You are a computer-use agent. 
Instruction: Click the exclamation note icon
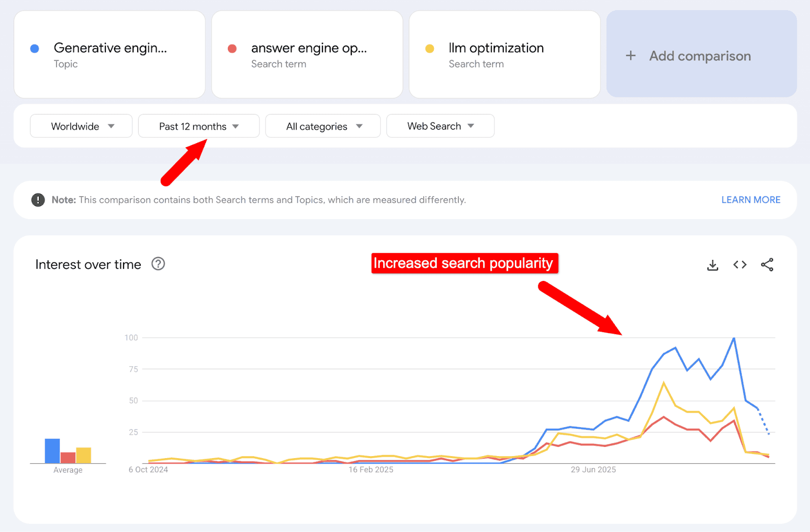pos(38,200)
